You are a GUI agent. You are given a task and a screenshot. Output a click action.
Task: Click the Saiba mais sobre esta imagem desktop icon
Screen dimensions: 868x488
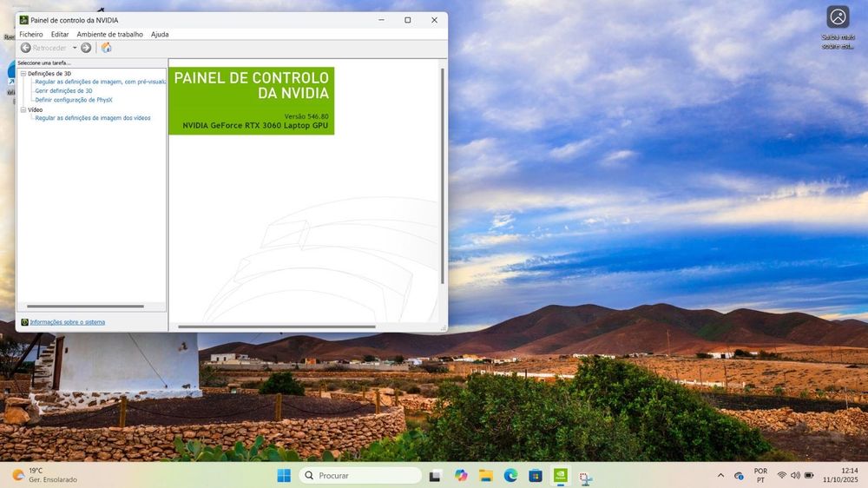pos(838,27)
